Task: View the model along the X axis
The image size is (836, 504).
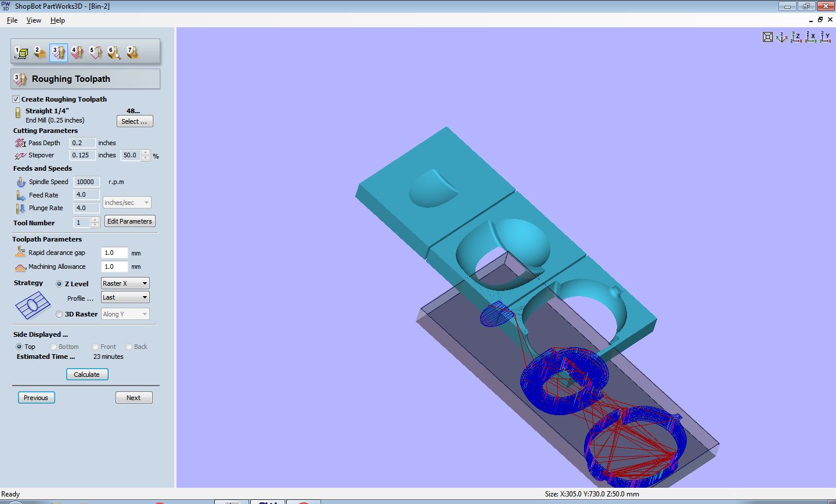Action: [811, 37]
